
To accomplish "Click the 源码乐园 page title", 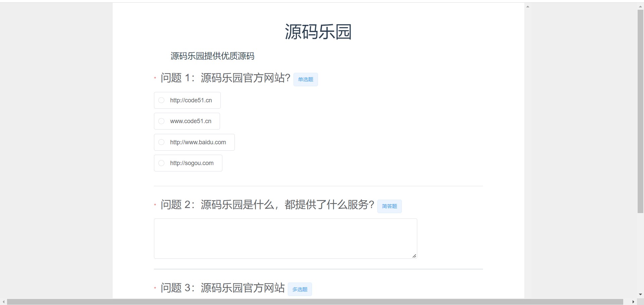I will [318, 32].
